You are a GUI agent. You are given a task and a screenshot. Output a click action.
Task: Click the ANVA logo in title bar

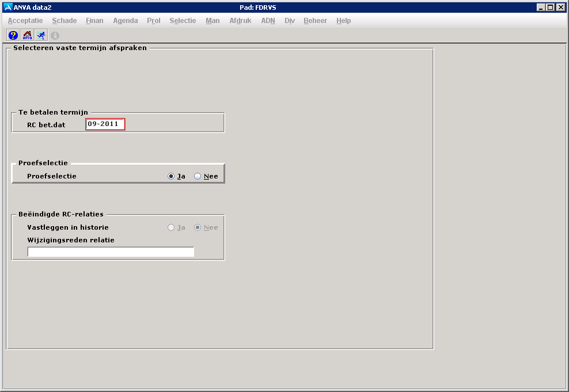click(7, 7)
